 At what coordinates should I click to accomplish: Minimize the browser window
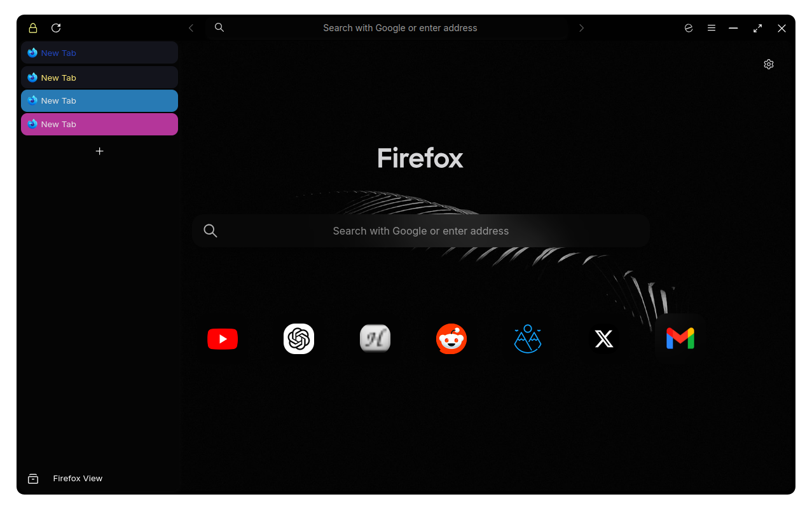click(733, 28)
